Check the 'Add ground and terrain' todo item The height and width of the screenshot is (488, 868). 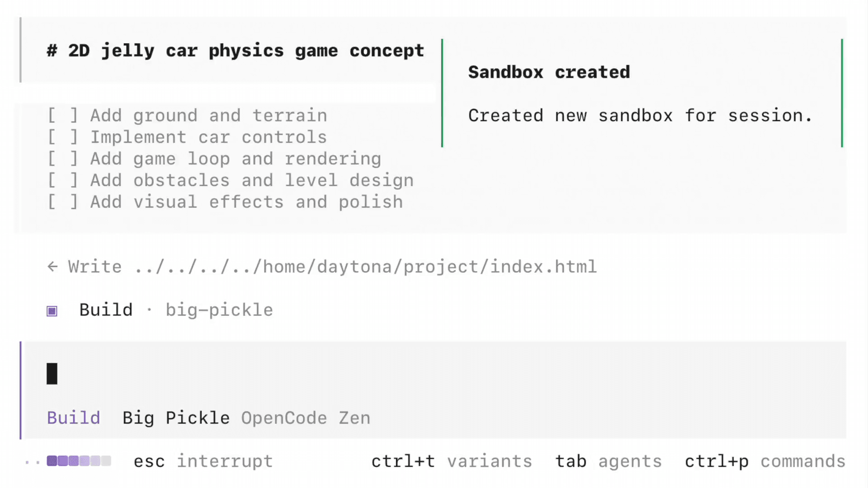click(63, 115)
